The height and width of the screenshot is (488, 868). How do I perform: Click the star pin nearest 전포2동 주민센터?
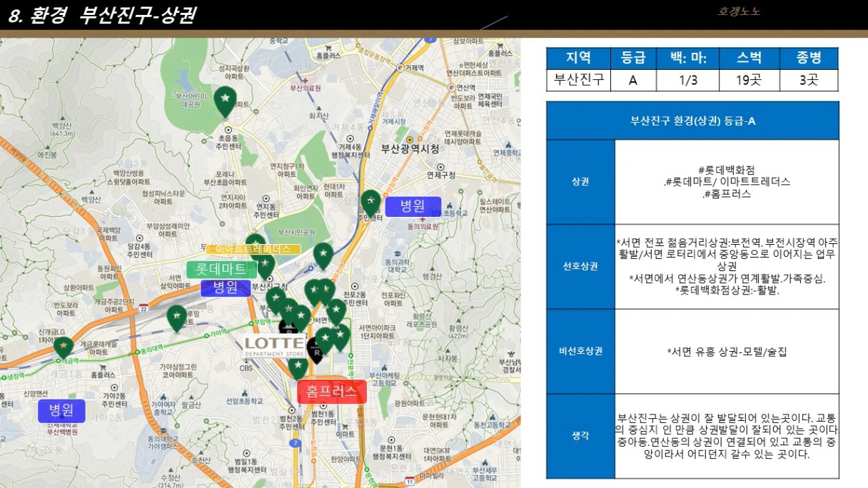[335, 311]
